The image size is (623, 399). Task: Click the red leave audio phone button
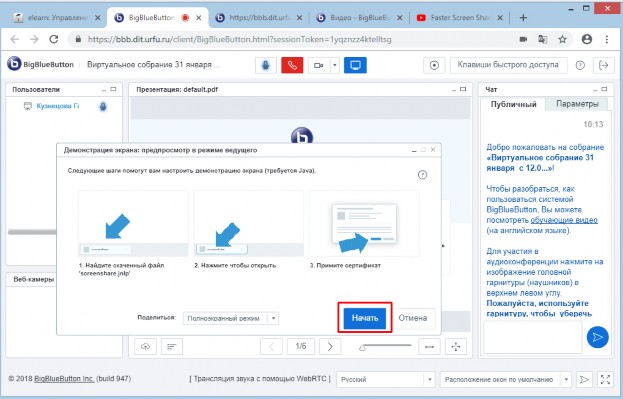coord(292,65)
